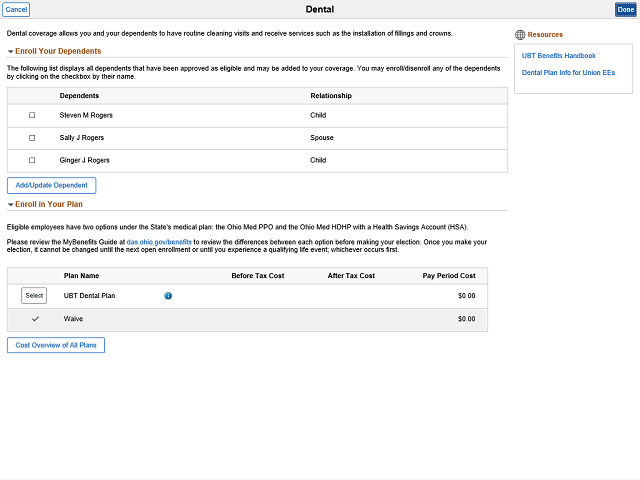Open Add/Update Dependent
The height and width of the screenshot is (480, 640).
click(x=52, y=185)
